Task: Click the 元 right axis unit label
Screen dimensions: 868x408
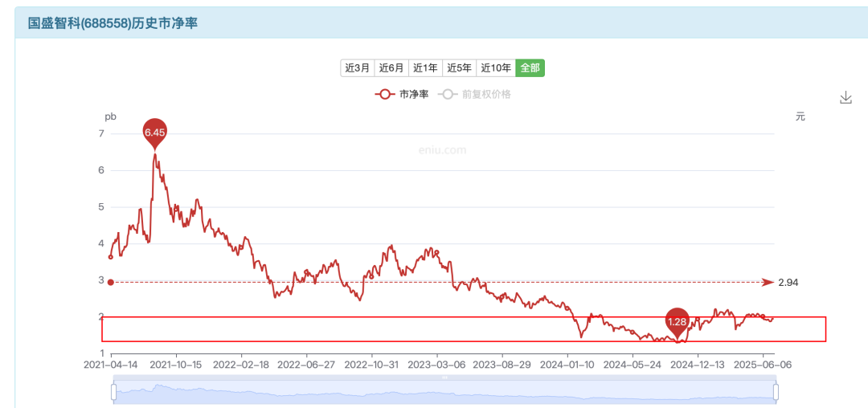Action: coord(800,116)
